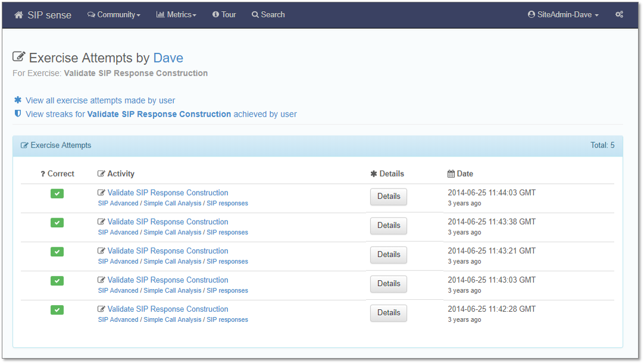The height and width of the screenshot is (364, 644).
Task: Open the gears settings icon in navbar
Action: 619,15
